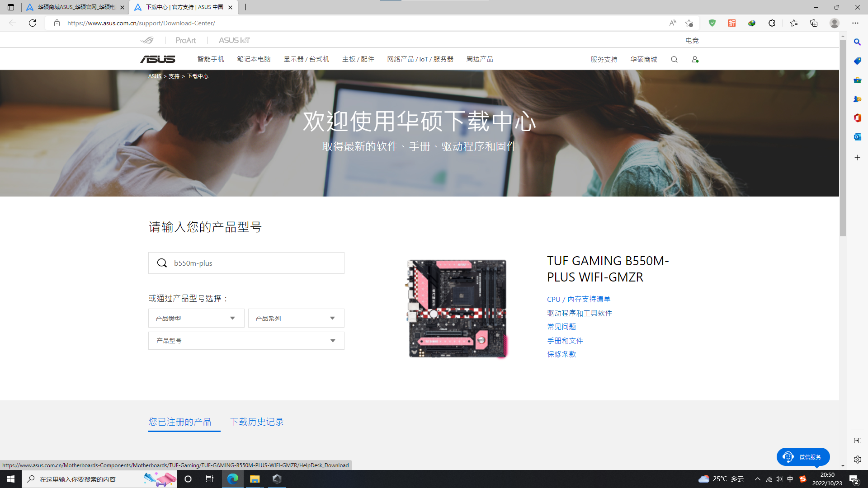Open the browser extensions puzzle icon
Image resolution: width=868 pixels, height=488 pixels.
coord(772,23)
